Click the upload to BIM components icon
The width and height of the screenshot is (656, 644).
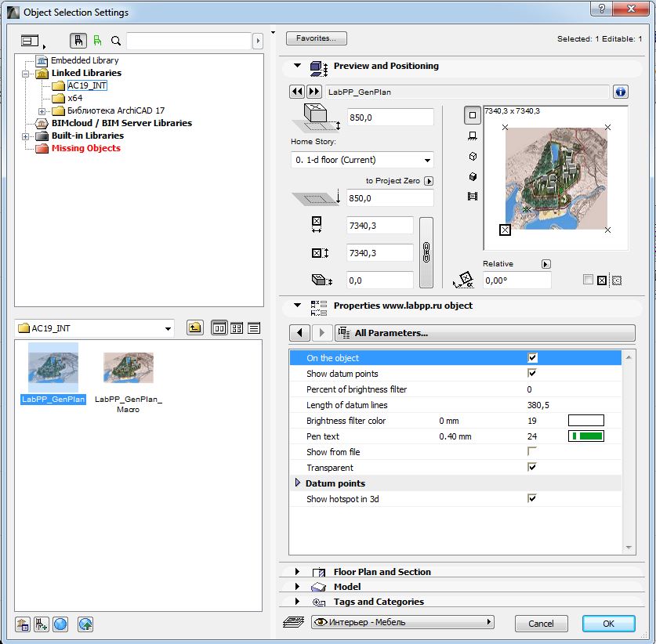coord(85,624)
